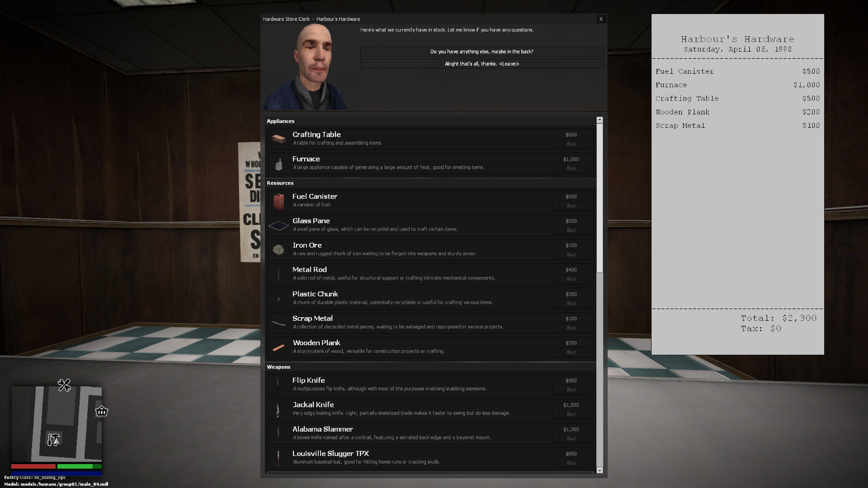Click the Glass Pane item icon
The width and height of the screenshot is (868, 488).
pos(279,226)
